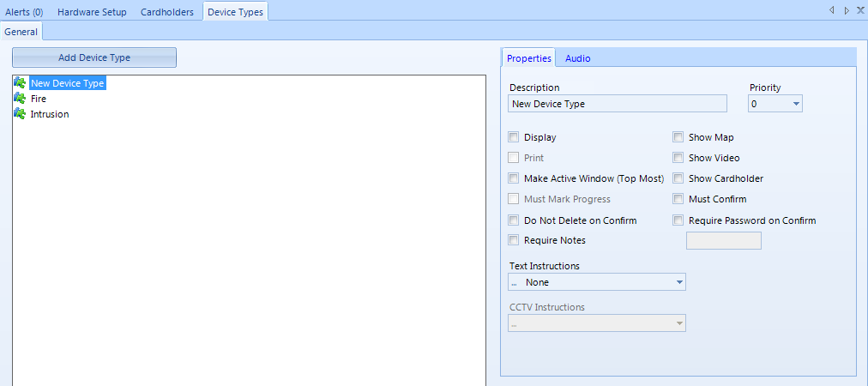Switch to the Audio tab
The width and height of the screenshot is (868, 386).
click(x=577, y=58)
